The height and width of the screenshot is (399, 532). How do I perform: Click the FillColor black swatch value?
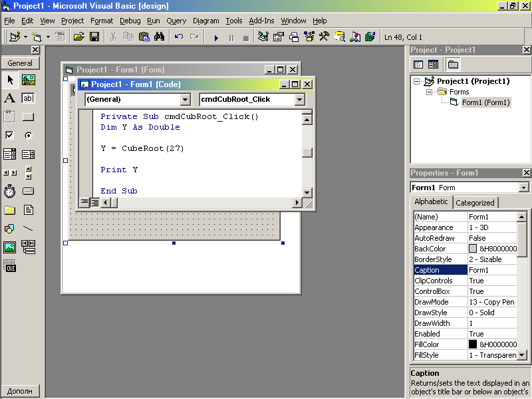(x=473, y=344)
